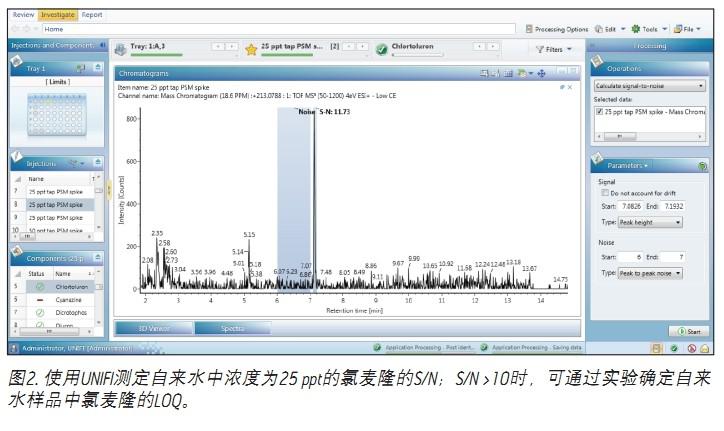Image resolution: width=724 pixels, height=431 pixels.
Task: Open the Spectra tab below the chromatogram
Action: 233,327
